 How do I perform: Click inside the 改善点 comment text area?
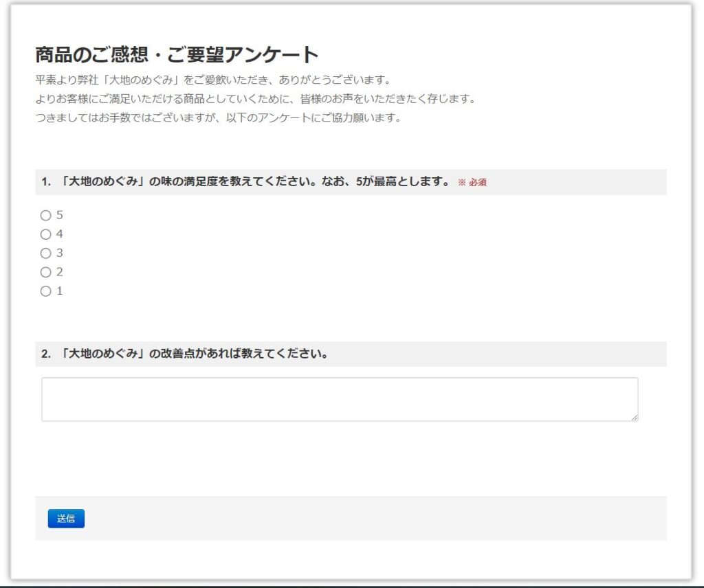(340, 399)
